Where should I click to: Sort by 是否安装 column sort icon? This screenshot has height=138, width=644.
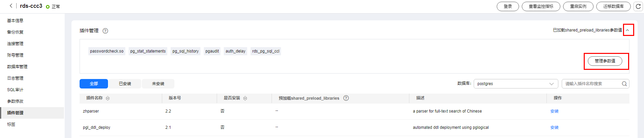pos(245,98)
